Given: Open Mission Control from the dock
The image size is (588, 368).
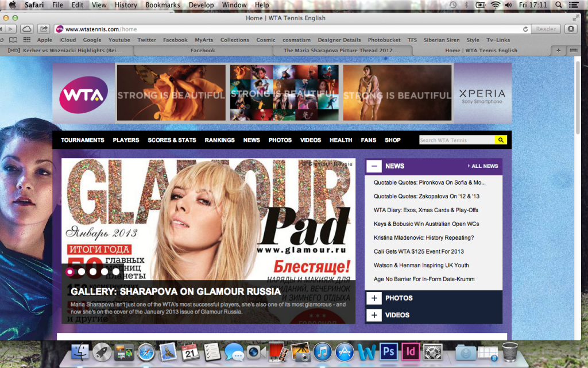Looking at the screenshot, I should pos(124,352).
